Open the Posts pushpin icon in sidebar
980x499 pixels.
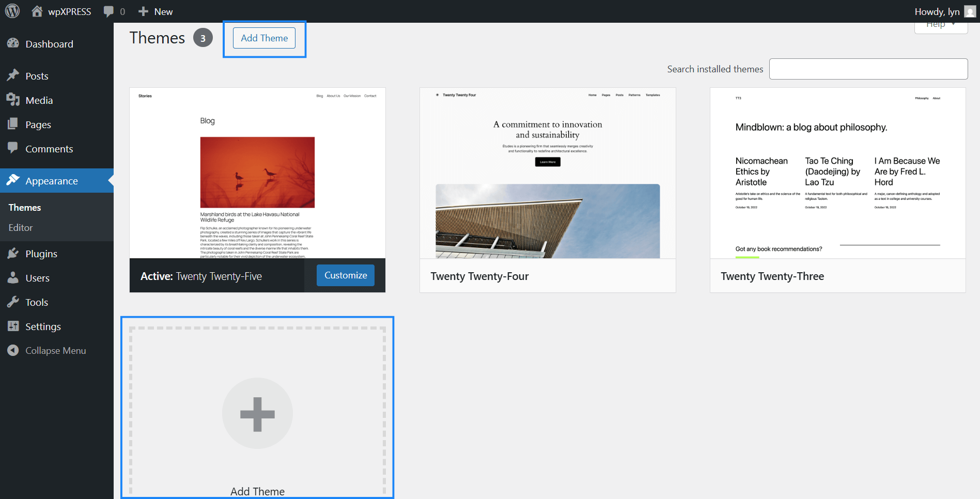click(14, 75)
